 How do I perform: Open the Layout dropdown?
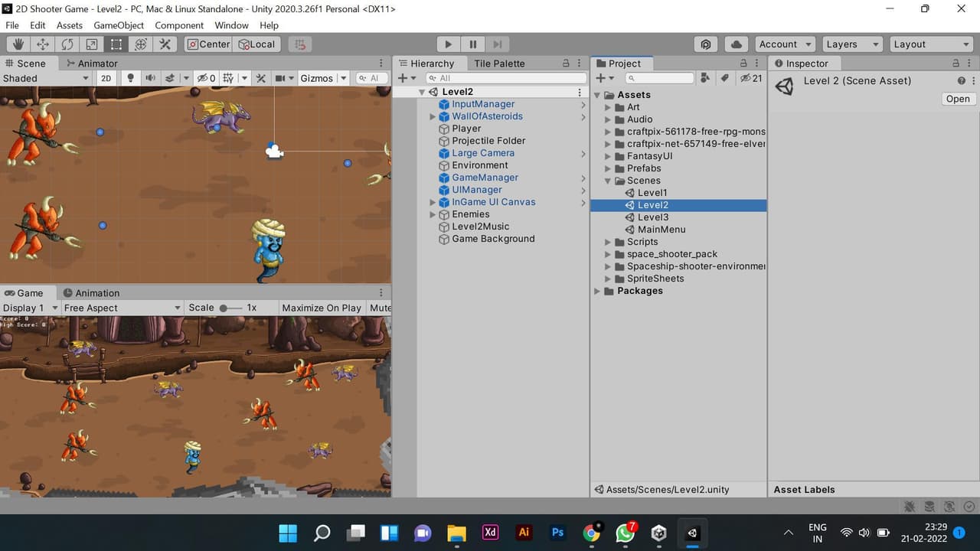pos(932,44)
